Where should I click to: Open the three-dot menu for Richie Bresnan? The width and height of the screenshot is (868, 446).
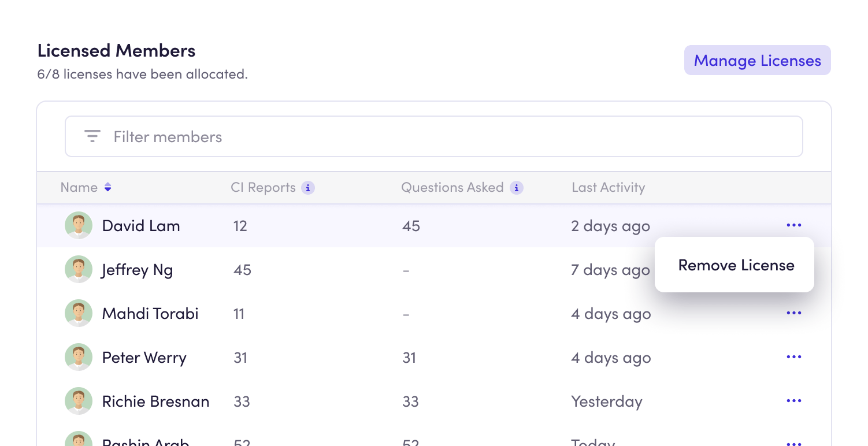pos(794,401)
